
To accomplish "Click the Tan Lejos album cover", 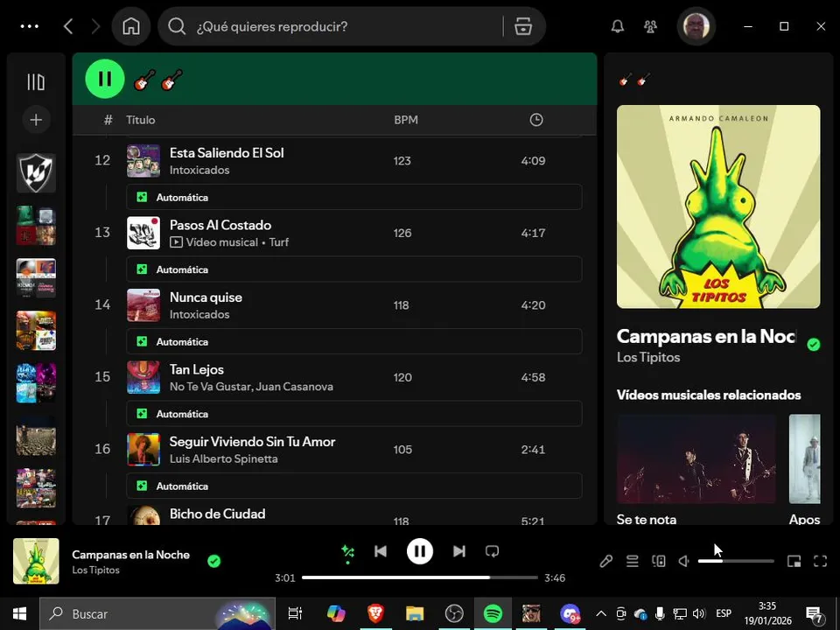I will 143,377.
